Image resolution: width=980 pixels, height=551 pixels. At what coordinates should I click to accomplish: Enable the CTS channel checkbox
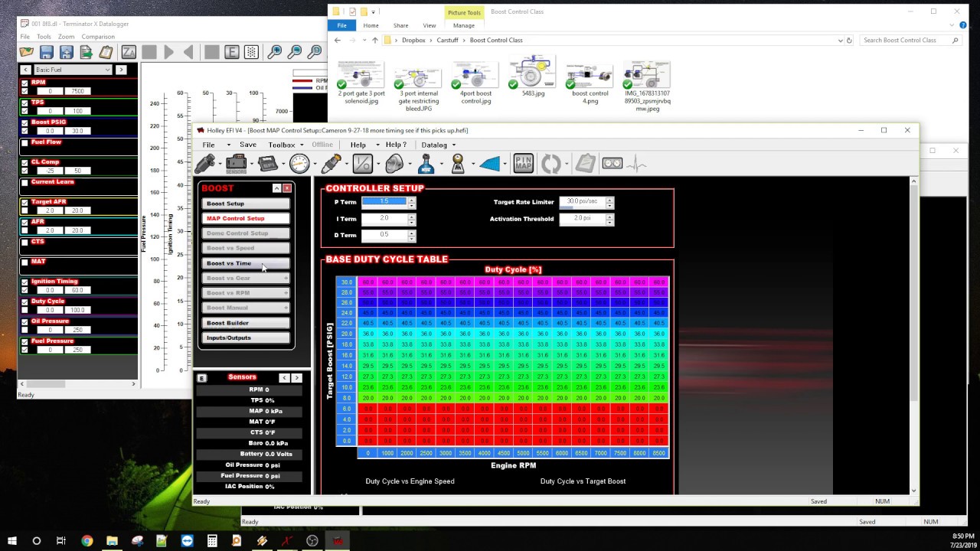(x=24, y=243)
